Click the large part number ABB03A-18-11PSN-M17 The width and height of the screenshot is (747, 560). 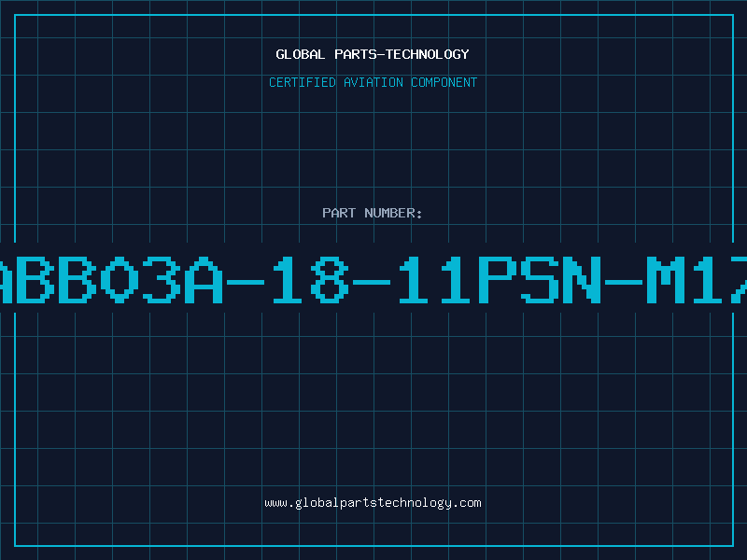pos(373,280)
